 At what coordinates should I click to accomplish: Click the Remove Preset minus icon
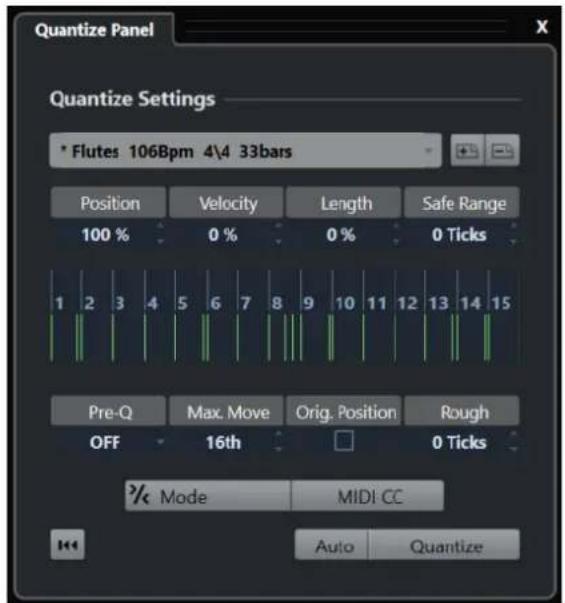(x=502, y=150)
